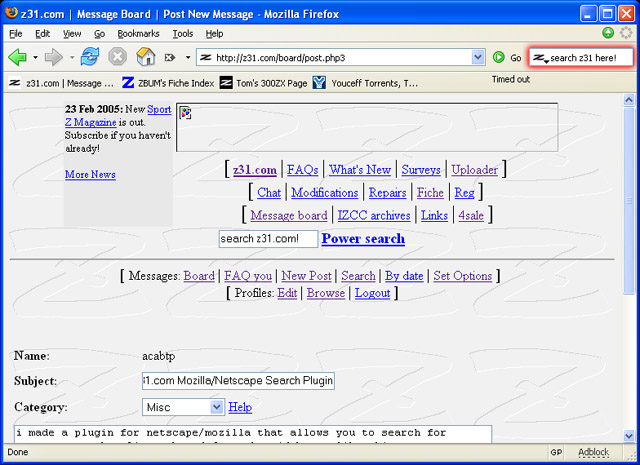Click the More News link
The width and height of the screenshot is (640, 465).
[x=90, y=174]
